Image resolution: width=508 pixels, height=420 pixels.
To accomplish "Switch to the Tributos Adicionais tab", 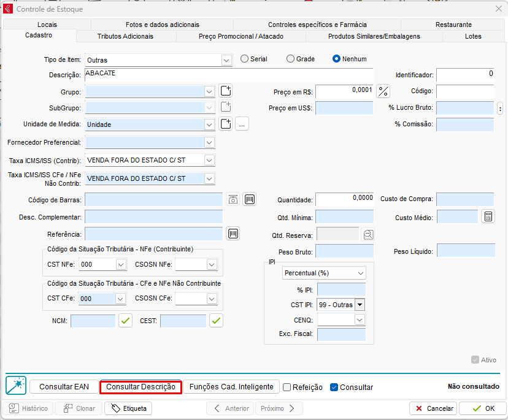I will point(125,36).
